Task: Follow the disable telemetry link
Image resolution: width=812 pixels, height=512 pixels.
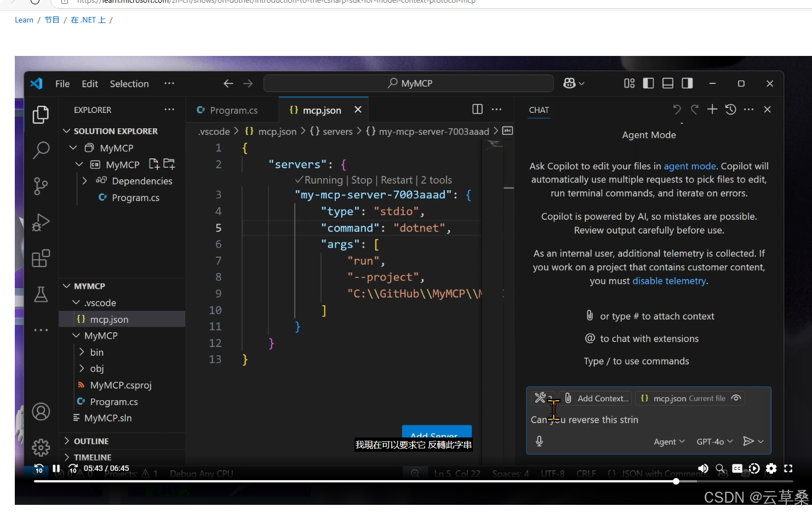Action: (669, 281)
